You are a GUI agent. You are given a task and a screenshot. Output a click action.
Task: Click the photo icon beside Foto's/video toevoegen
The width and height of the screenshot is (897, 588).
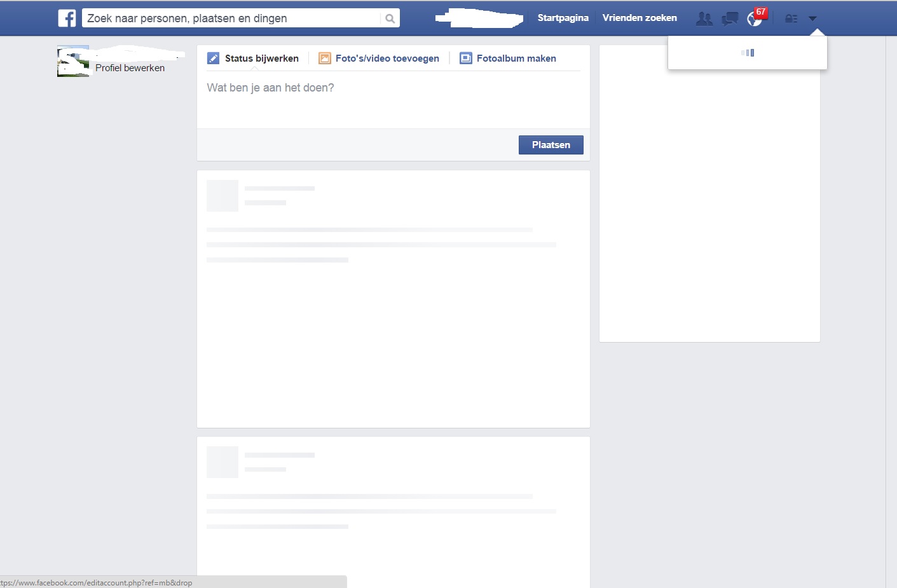point(324,58)
